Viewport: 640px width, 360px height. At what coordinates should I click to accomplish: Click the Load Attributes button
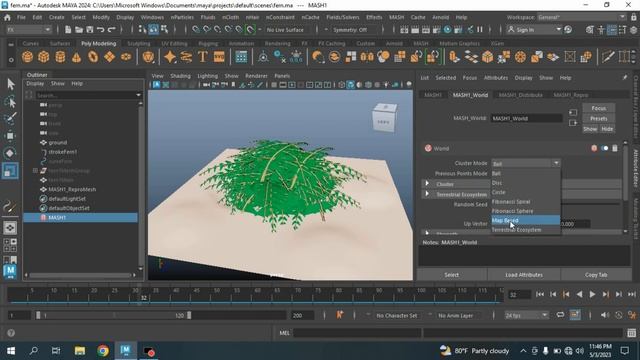pos(524,275)
